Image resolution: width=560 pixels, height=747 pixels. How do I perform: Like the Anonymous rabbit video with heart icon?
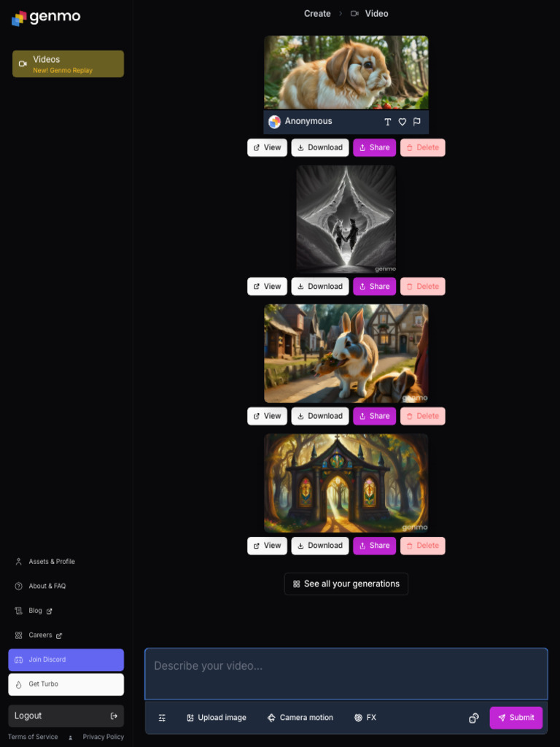click(x=402, y=122)
